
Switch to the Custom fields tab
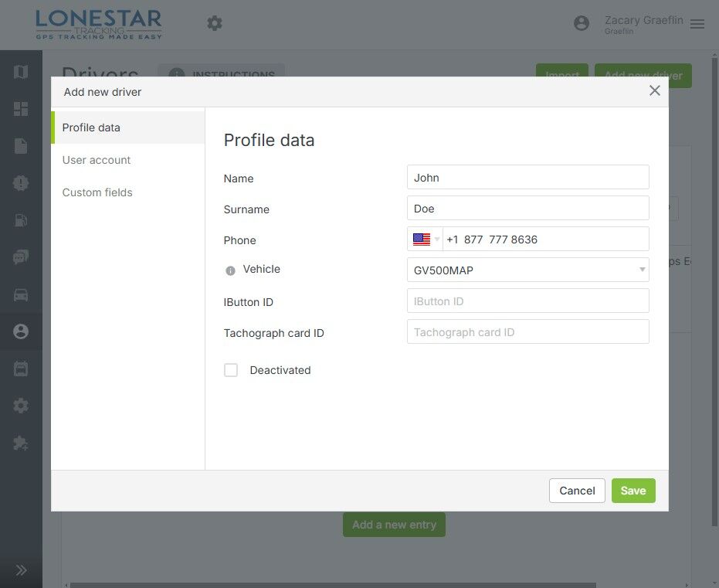pyautogui.click(x=97, y=192)
